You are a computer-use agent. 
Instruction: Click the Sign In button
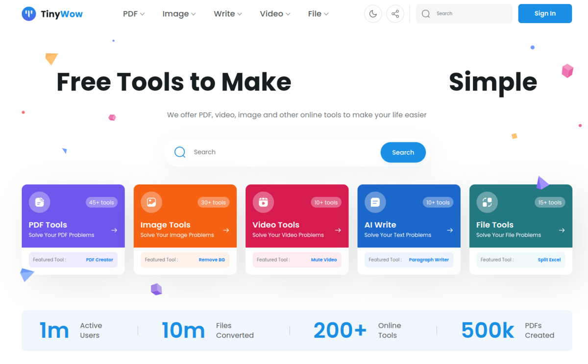[545, 14]
